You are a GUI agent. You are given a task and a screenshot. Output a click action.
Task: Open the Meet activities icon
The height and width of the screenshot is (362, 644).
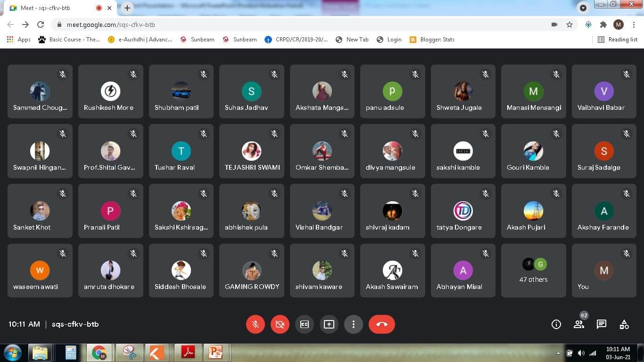624,324
